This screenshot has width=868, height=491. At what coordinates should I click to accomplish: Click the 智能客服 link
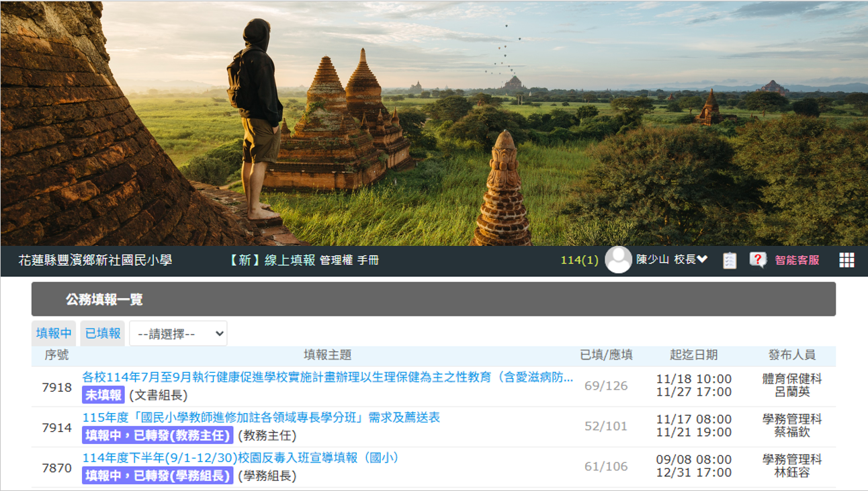pos(797,261)
